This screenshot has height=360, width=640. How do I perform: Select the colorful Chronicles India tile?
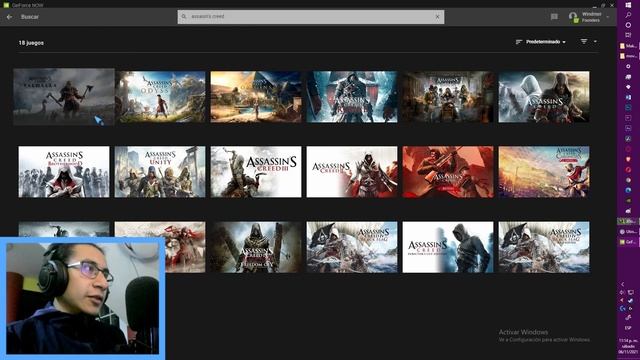[x=544, y=172]
